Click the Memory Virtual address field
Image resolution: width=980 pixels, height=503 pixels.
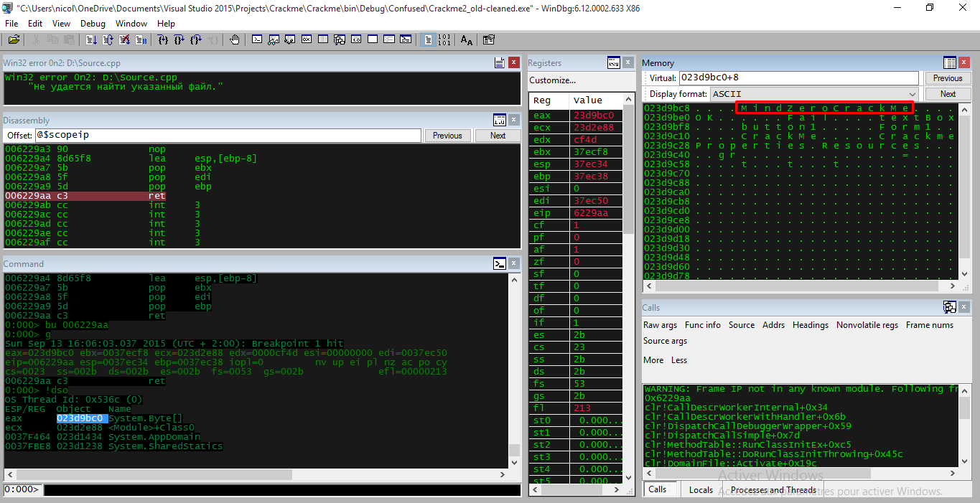point(798,78)
